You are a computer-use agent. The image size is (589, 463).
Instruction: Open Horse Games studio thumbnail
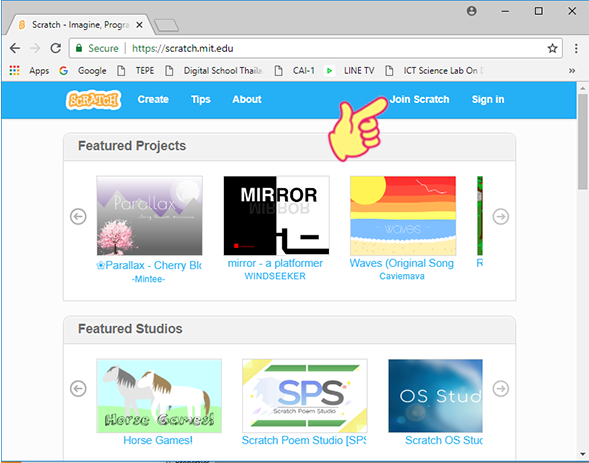(159, 396)
